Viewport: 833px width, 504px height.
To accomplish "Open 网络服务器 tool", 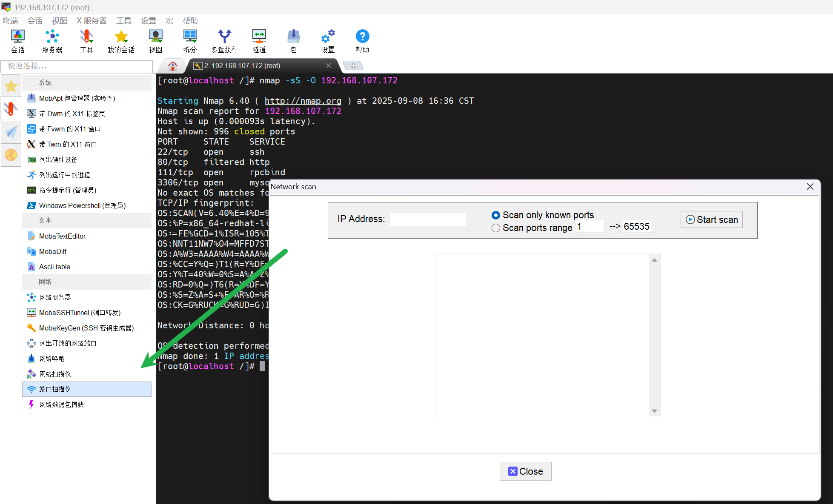I will tap(87, 297).
